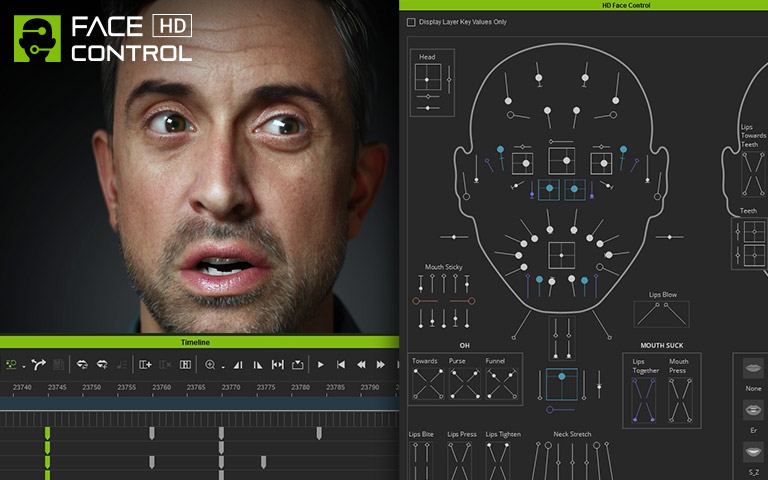Click the fit-to-width timeline icon
Viewport: 768px width, 480px height.
278,365
